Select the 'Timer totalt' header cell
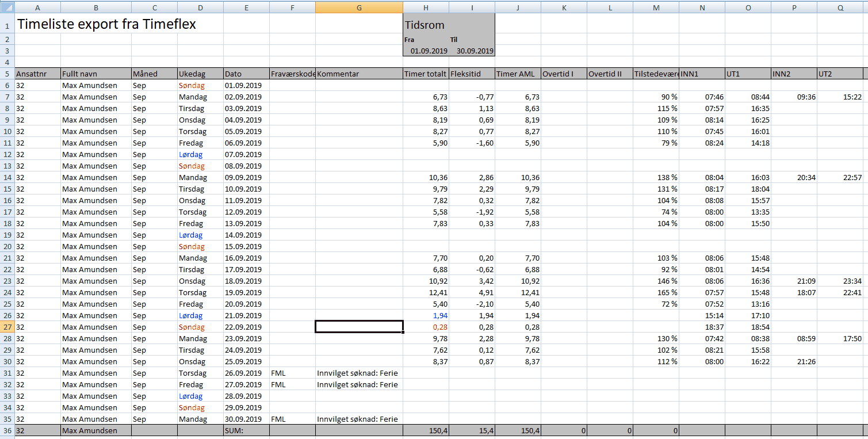 point(426,74)
